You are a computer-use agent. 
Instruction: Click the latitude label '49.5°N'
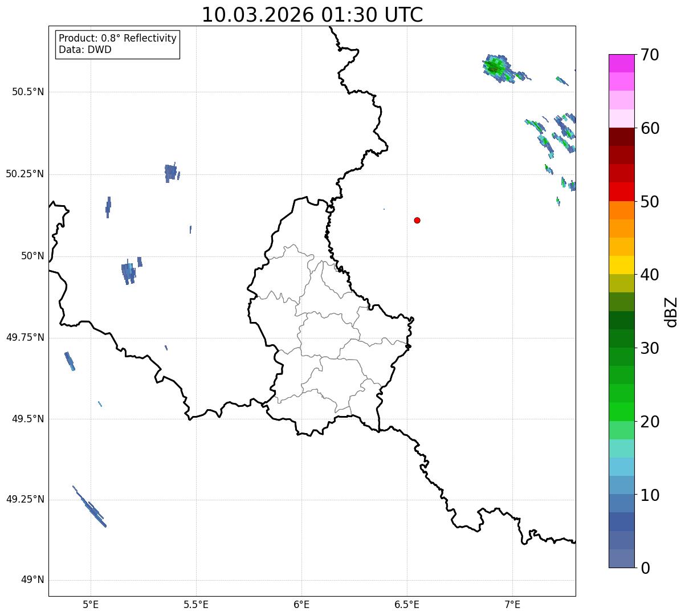pyautogui.click(x=28, y=419)
